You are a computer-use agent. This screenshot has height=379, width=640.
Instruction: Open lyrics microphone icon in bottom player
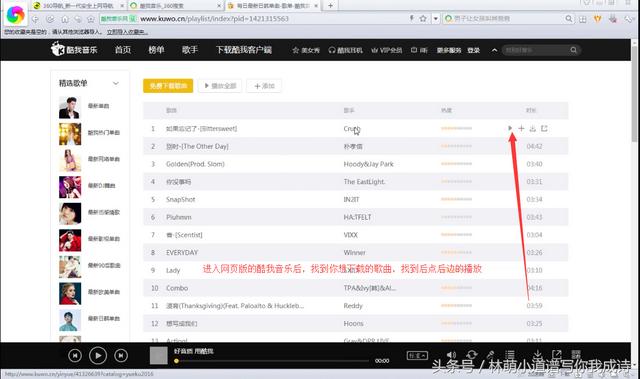[x=491, y=355]
